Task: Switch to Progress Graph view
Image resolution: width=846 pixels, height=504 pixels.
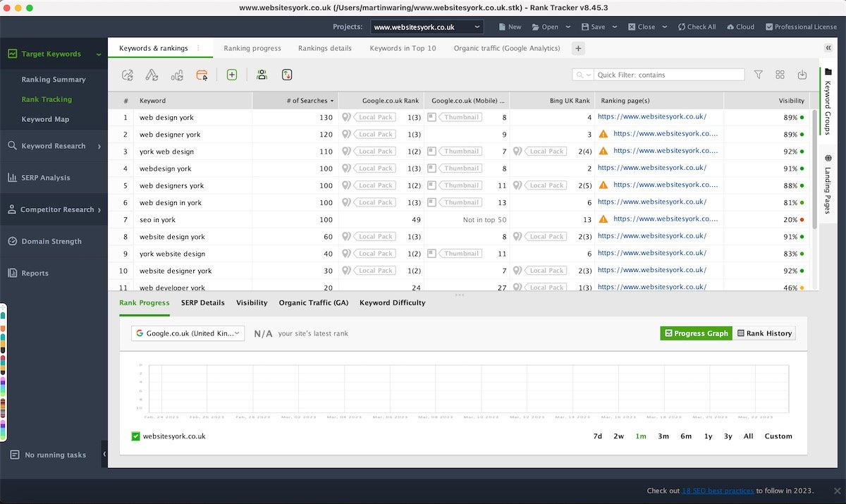Action: pyautogui.click(x=696, y=333)
